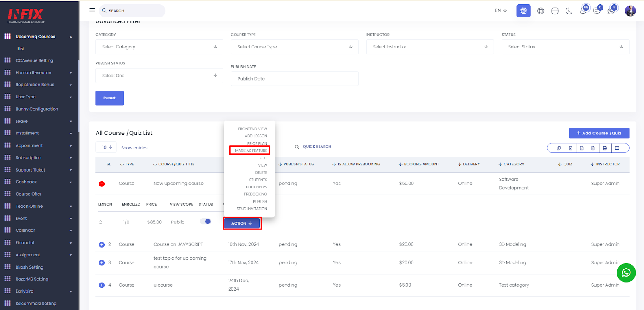Open the 10 entries per page dropdown
The image size is (644, 310).
coord(106,147)
